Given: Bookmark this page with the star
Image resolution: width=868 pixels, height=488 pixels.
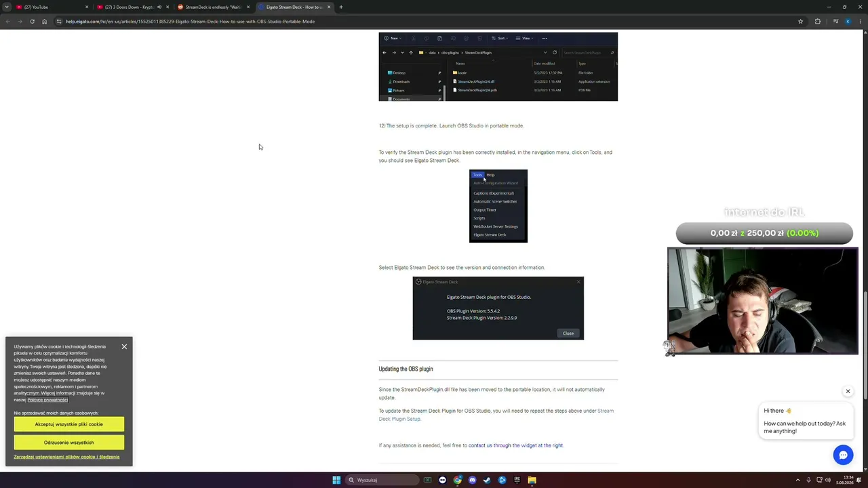Looking at the screenshot, I should point(800,21).
